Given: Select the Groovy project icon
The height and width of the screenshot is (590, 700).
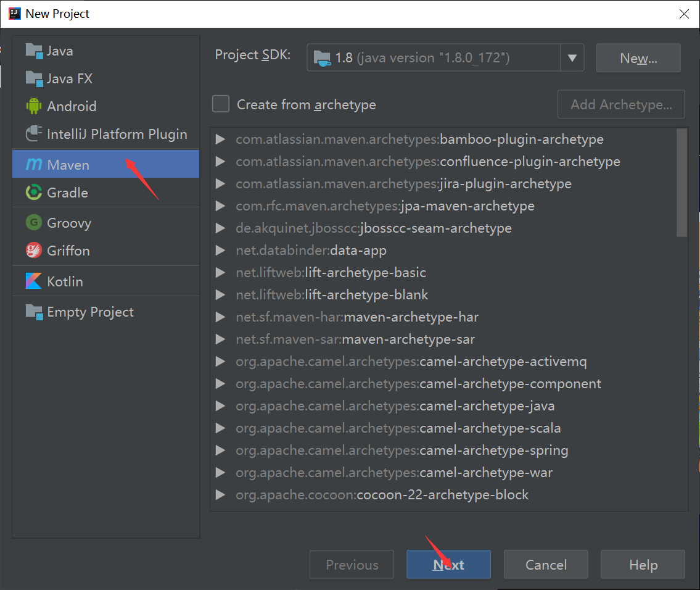Looking at the screenshot, I should click(34, 223).
